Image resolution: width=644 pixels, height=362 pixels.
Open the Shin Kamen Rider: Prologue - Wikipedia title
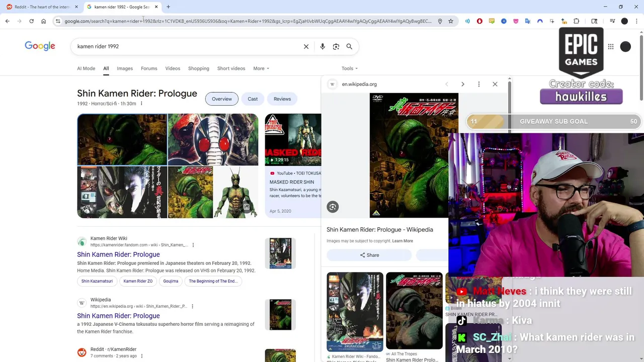click(380, 229)
